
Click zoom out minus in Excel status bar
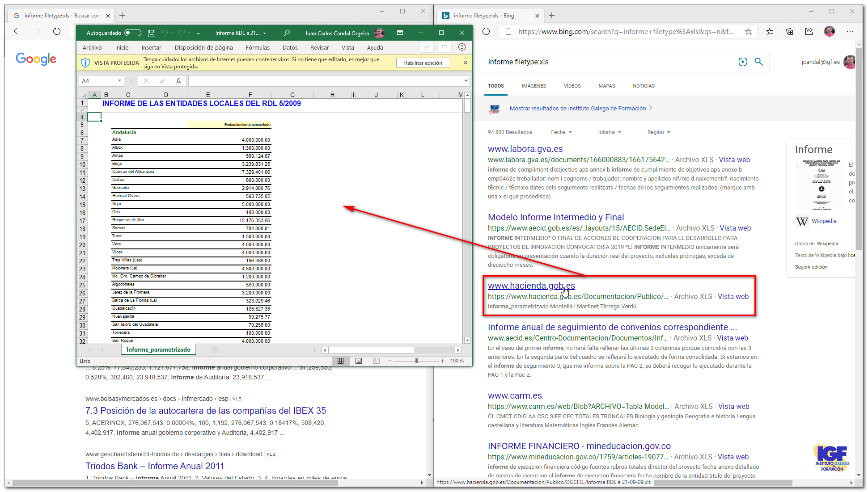(390, 361)
